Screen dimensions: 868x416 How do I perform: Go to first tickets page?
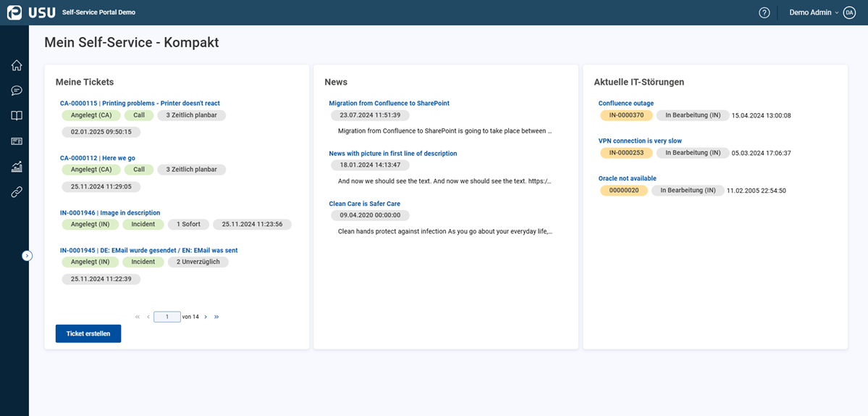click(138, 317)
